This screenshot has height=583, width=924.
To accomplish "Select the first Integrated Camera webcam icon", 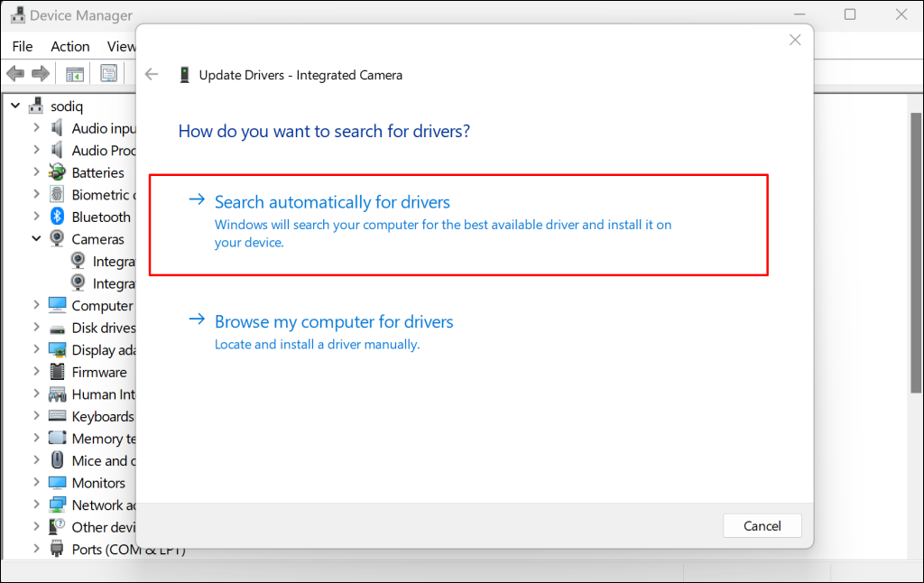I will coord(79,261).
